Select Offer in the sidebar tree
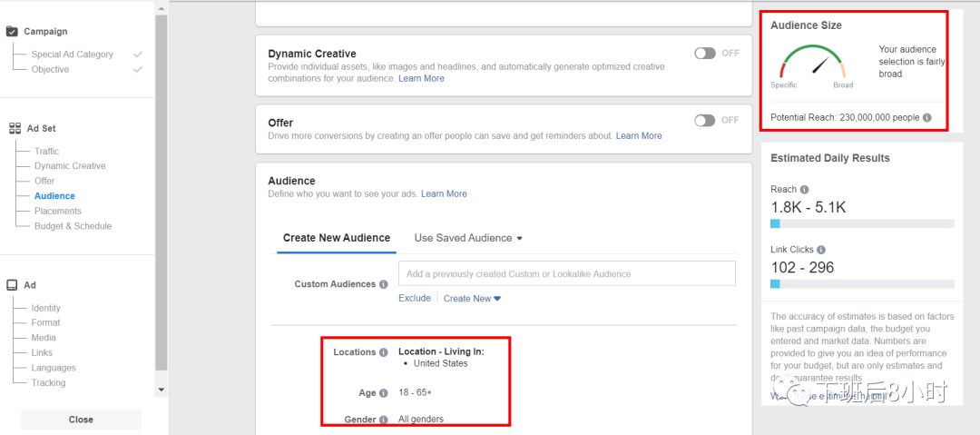The image size is (980, 435). tap(44, 181)
